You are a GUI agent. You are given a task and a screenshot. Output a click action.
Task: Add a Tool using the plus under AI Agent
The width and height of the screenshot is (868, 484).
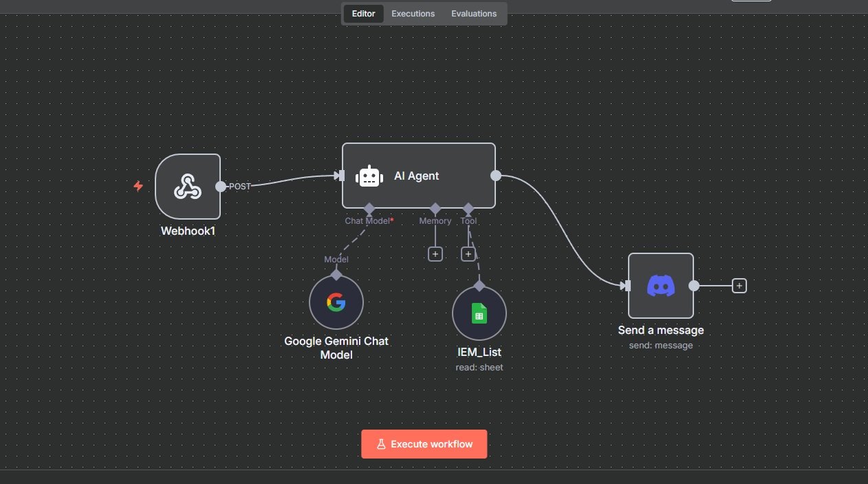[x=468, y=253]
